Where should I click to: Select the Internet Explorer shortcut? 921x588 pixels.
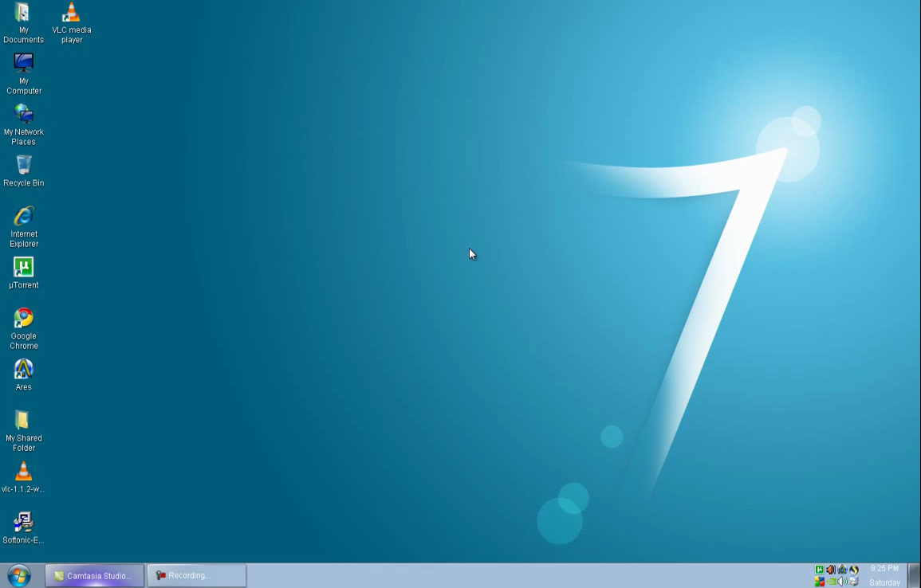tap(23, 226)
